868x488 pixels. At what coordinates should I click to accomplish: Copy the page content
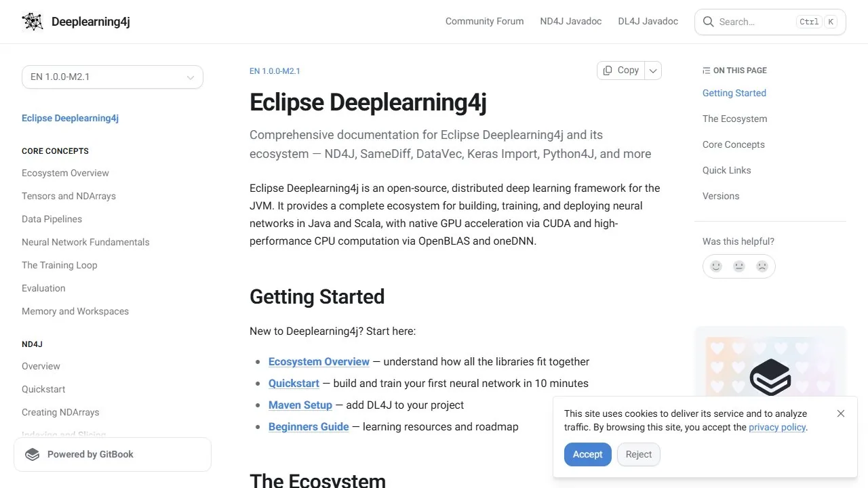pyautogui.click(x=620, y=70)
